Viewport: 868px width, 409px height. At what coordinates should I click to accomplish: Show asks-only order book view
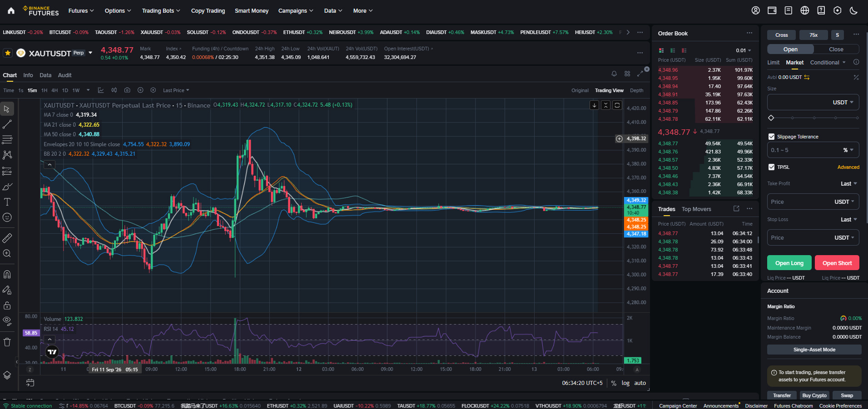684,50
